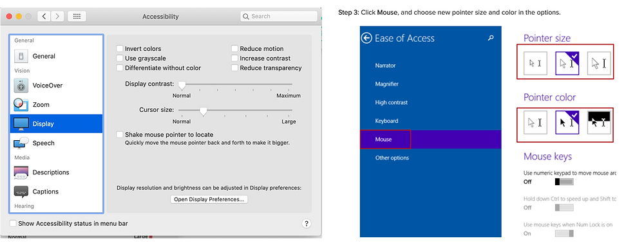Enable Reduce transparency checkbox

click(235, 68)
